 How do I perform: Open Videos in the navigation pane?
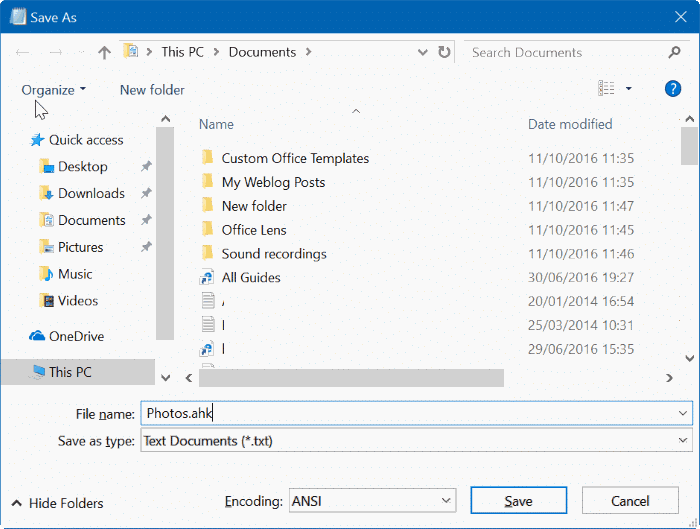pos(78,301)
